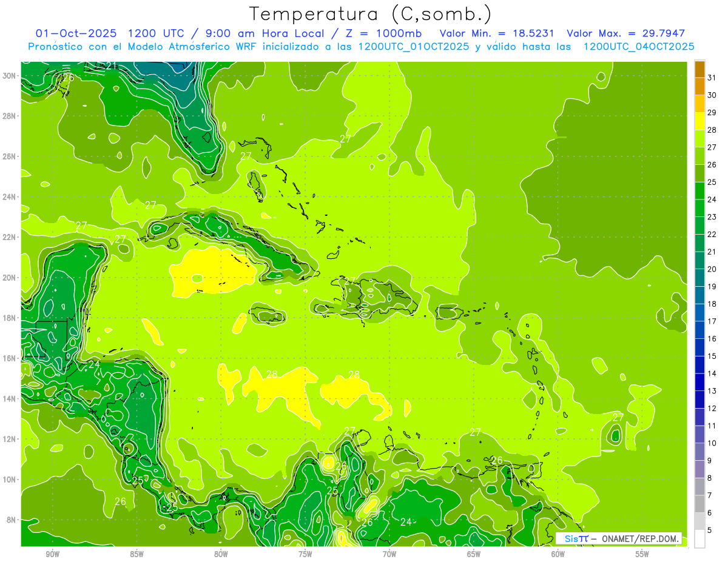Click the "80W" longitude axis label
The image size is (728, 562).
click(221, 554)
